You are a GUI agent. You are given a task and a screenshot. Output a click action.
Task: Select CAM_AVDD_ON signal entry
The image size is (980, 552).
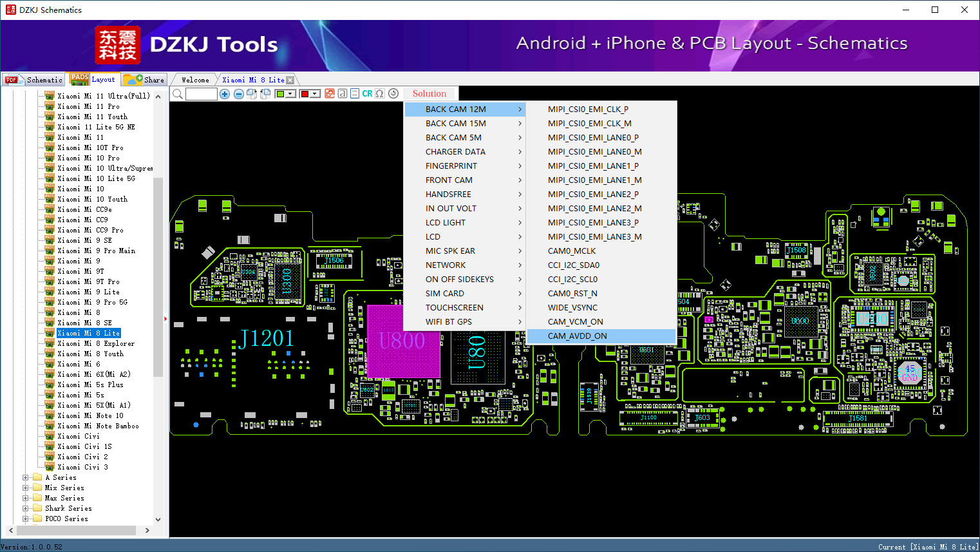tap(601, 336)
